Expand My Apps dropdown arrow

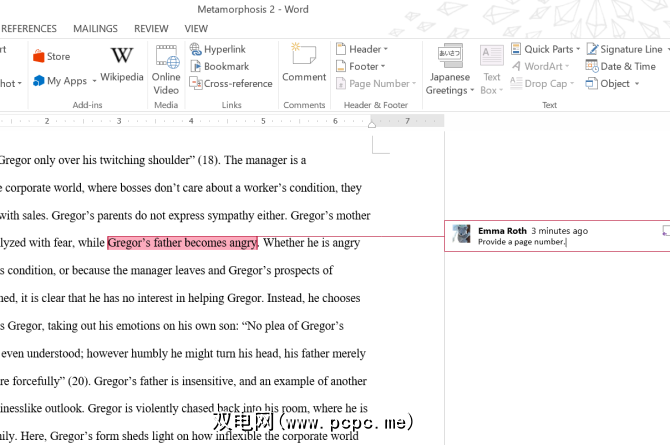(94, 81)
